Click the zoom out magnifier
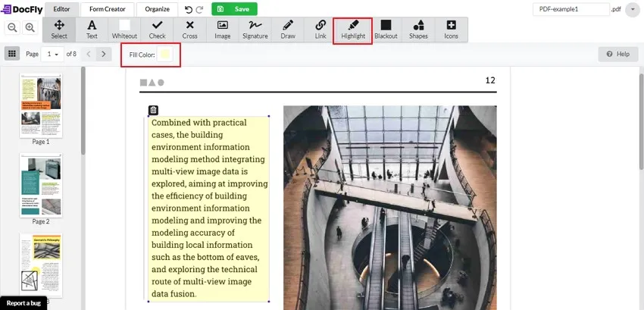The width and height of the screenshot is (644, 310). (14, 27)
